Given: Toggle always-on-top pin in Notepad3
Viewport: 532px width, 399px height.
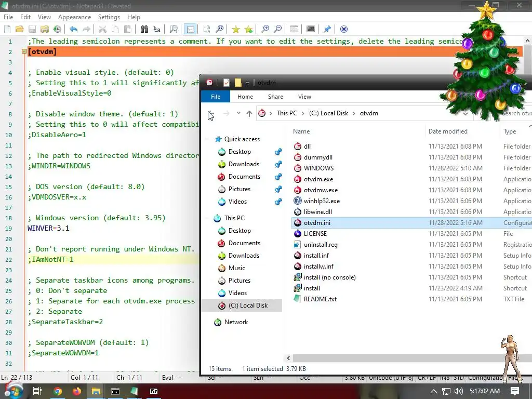Looking at the screenshot, I should 327,29.
